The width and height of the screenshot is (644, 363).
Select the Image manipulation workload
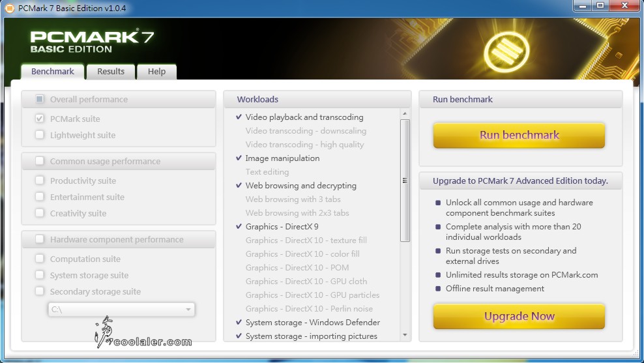coord(283,158)
